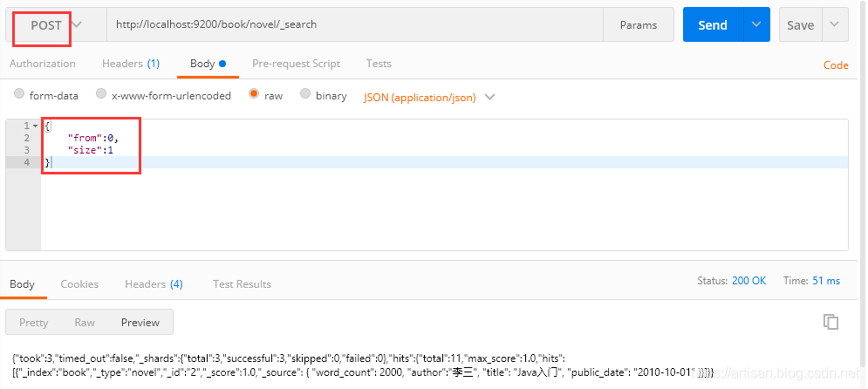Click the Params button
Image resolution: width=868 pixels, height=389 pixels.
(x=638, y=25)
